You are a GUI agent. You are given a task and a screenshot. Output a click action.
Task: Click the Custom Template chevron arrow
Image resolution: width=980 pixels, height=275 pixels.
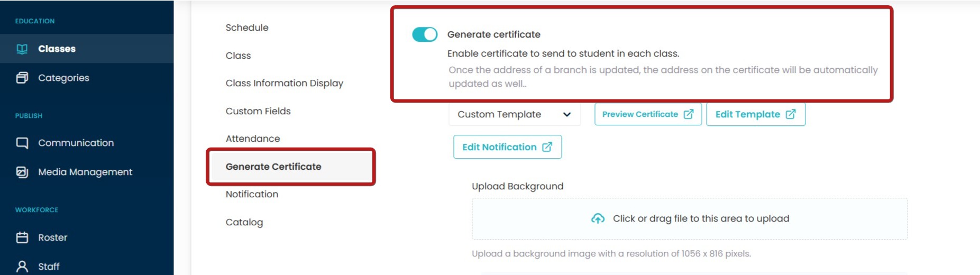[x=567, y=114]
